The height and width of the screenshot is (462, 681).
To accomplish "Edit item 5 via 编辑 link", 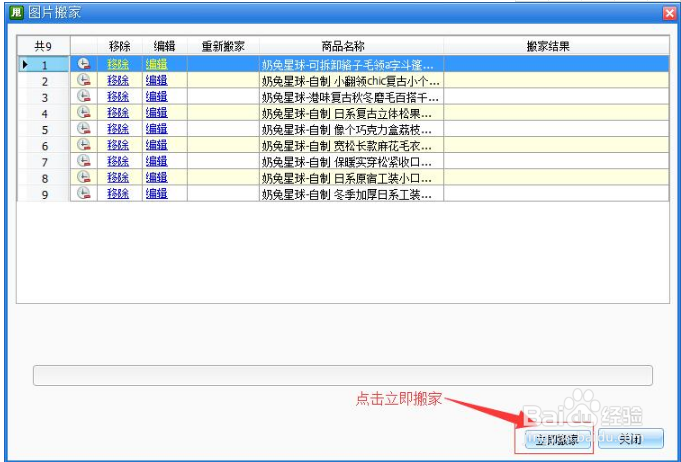I will point(157,129).
